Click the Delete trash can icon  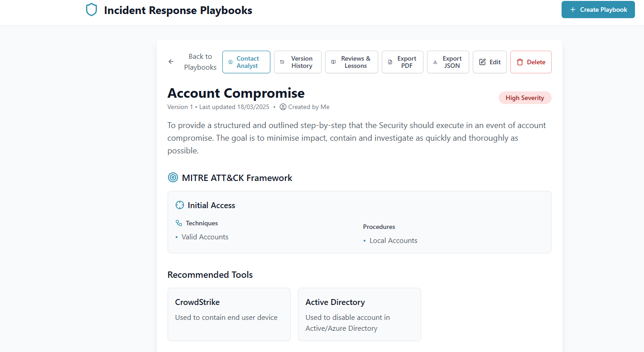click(520, 62)
